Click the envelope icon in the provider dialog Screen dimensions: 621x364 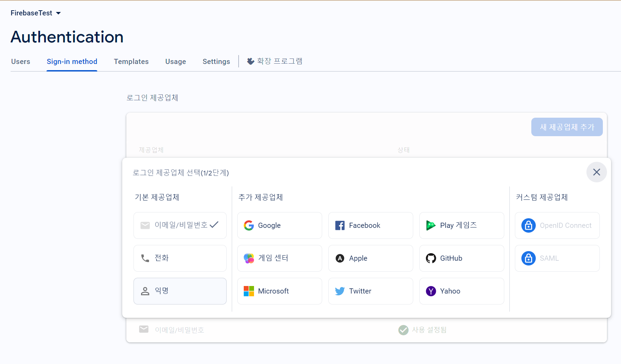pyautogui.click(x=145, y=225)
